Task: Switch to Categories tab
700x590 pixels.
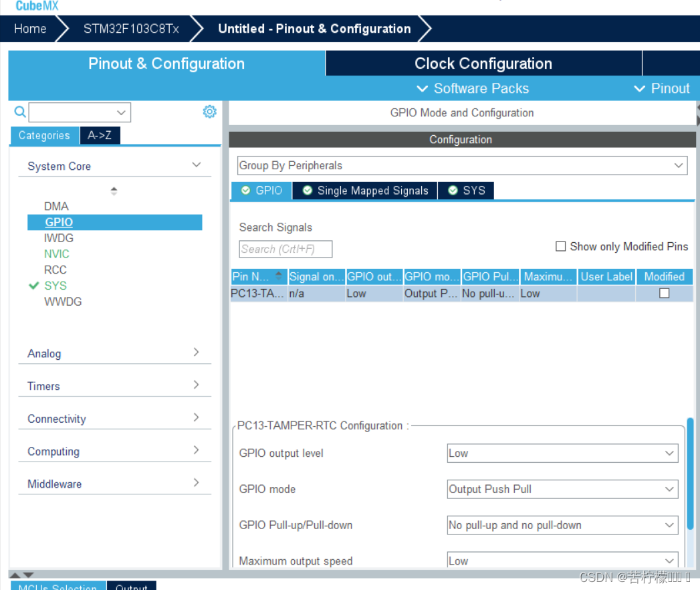Action: tap(45, 135)
